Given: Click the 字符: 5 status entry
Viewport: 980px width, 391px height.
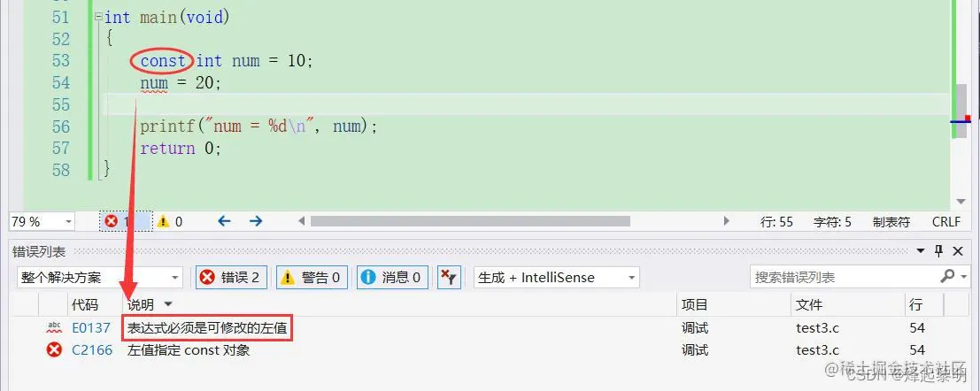Looking at the screenshot, I should point(832,222).
